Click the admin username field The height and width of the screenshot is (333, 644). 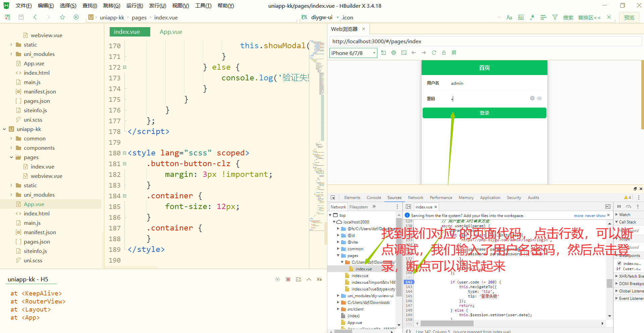(496, 83)
